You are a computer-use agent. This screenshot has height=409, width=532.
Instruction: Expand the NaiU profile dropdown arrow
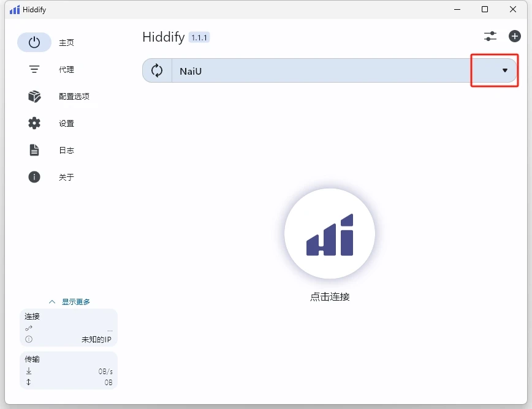coord(504,70)
